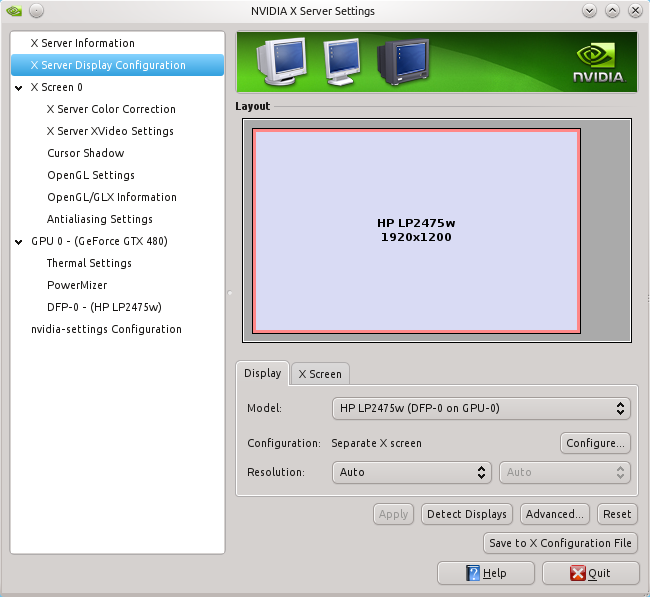Go to PowerMizer settings

[77, 285]
